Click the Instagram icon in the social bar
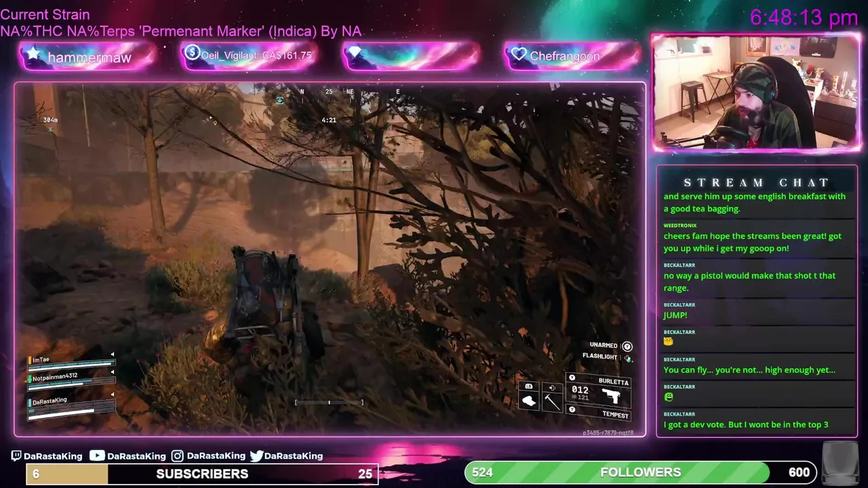 [x=177, y=456]
